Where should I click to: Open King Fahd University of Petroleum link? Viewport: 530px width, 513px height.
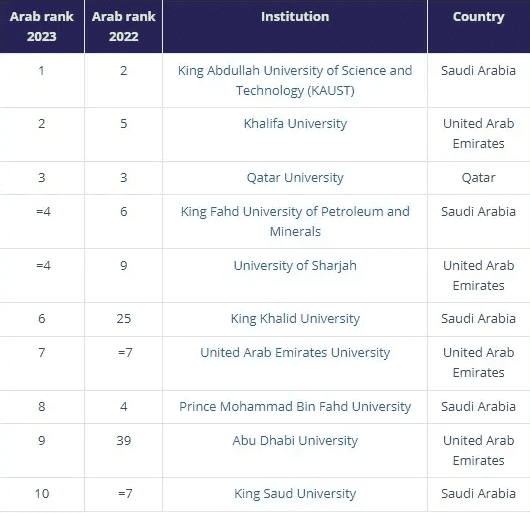[x=295, y=221]
